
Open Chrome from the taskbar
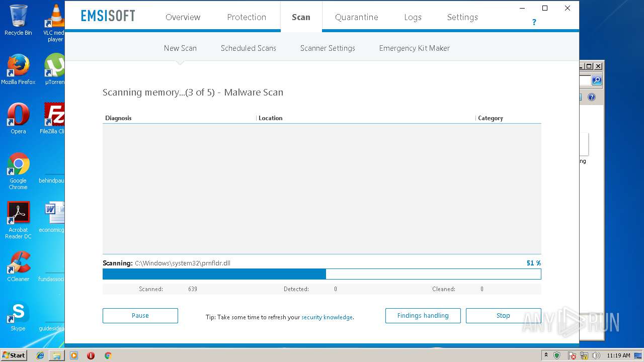point(108,355)
